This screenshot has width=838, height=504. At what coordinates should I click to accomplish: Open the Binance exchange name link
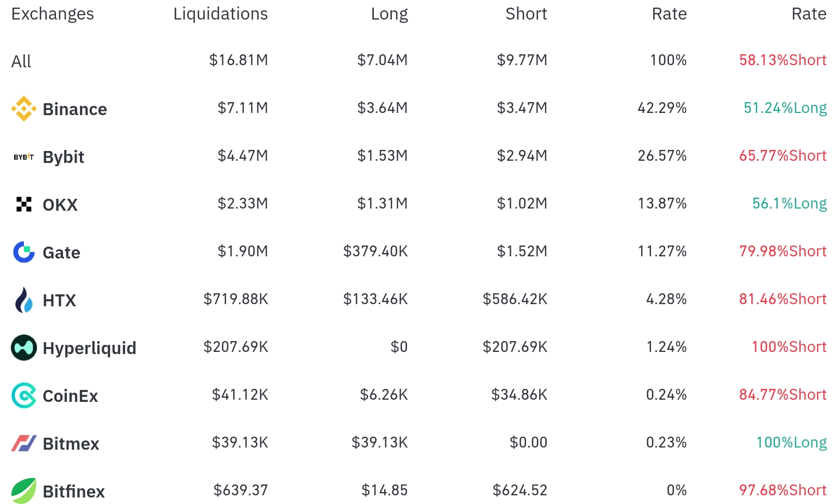pyautogui.click(x=74, y=109)
